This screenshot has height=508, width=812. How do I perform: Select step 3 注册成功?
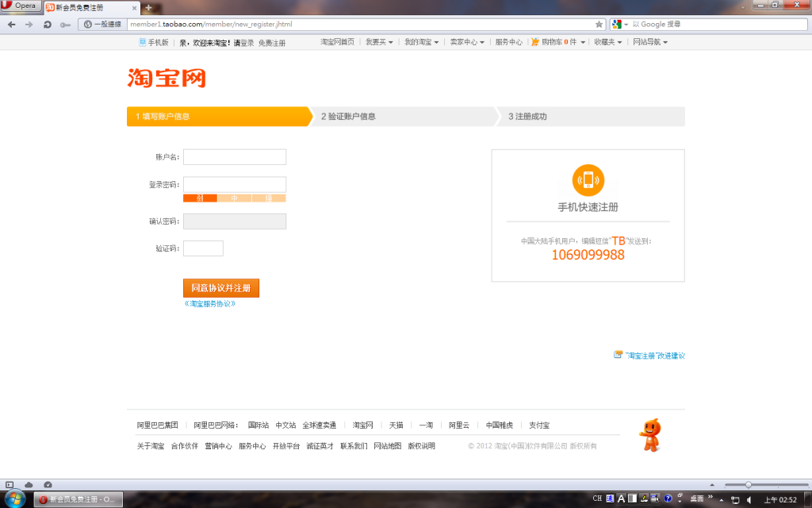click(591, 117)
